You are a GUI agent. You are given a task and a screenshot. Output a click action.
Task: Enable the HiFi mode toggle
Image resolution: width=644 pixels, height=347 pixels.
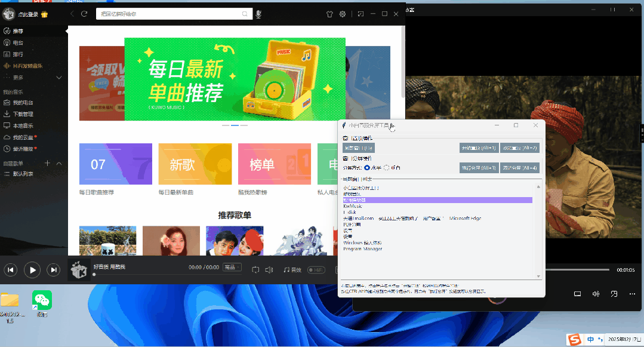(x=315, y=269)
